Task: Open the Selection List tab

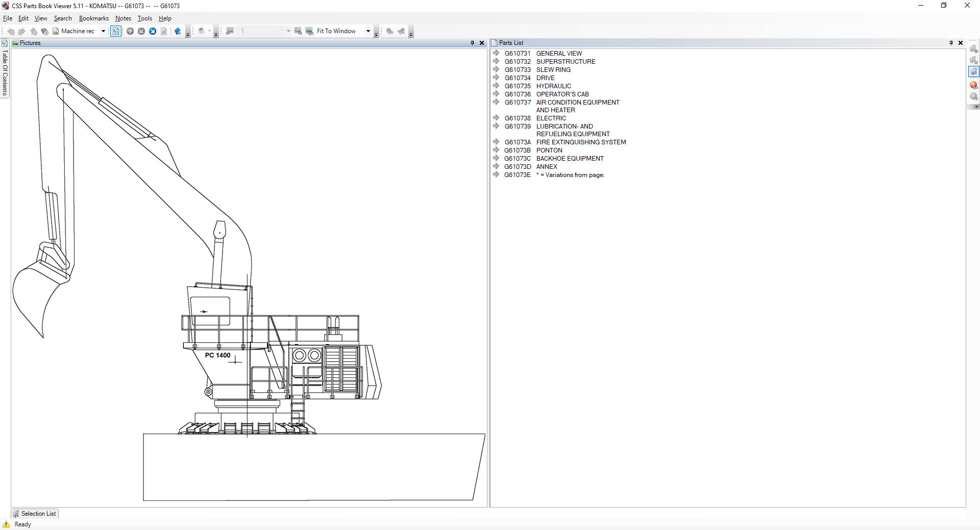Action: pos(34,514)
